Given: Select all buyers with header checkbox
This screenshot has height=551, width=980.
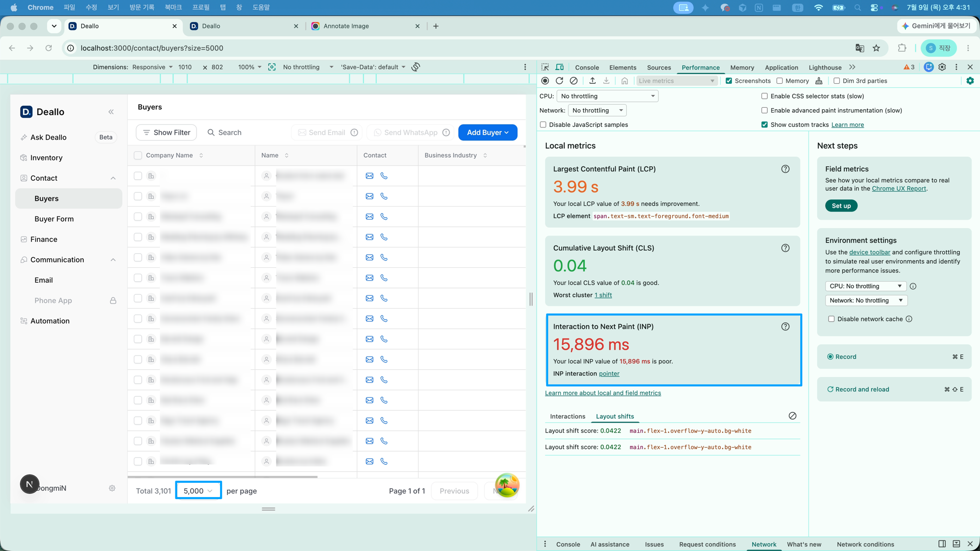Looking at the screenshot, I should coord(138,155).
